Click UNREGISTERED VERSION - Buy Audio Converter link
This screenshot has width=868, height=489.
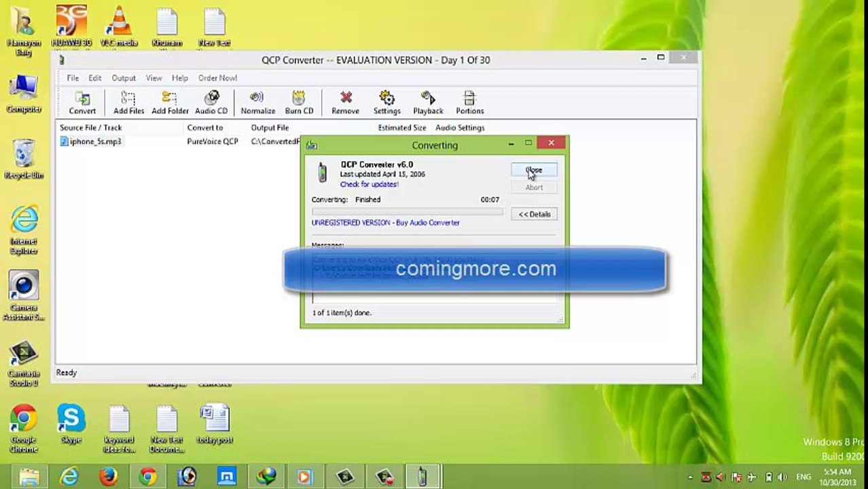[x=385, y=223]
